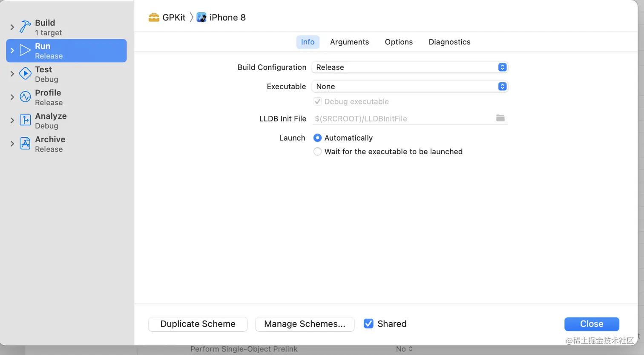Click the iPhone 8 destination icon
This screenshot has height=355, width=644.
(x=201, y=17)
